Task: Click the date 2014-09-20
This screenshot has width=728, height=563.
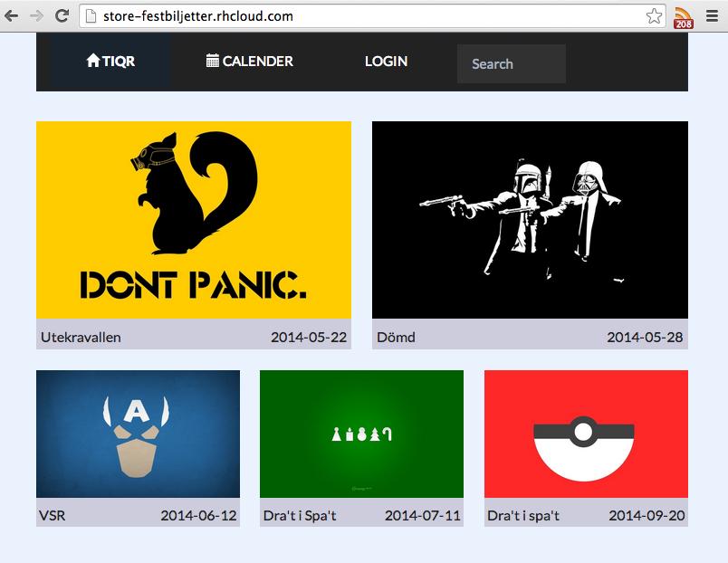Action: click(x=647, y=515)
